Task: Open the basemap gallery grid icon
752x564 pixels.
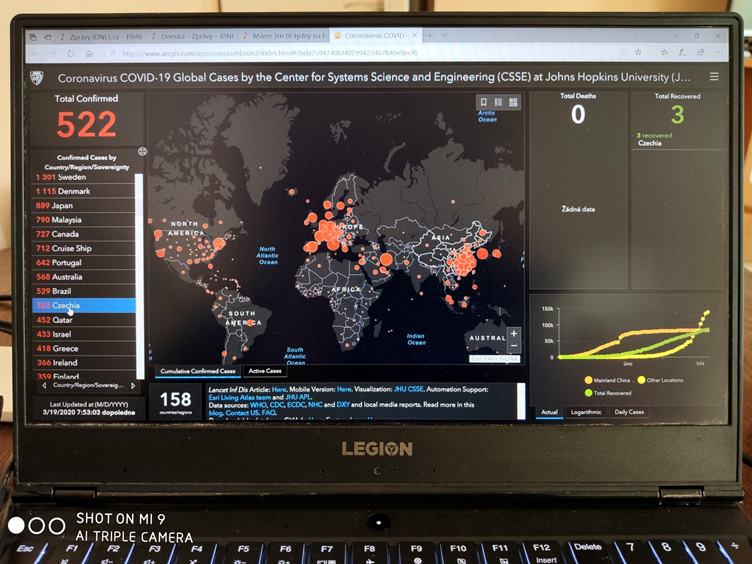Action: [x=513, y=102]
